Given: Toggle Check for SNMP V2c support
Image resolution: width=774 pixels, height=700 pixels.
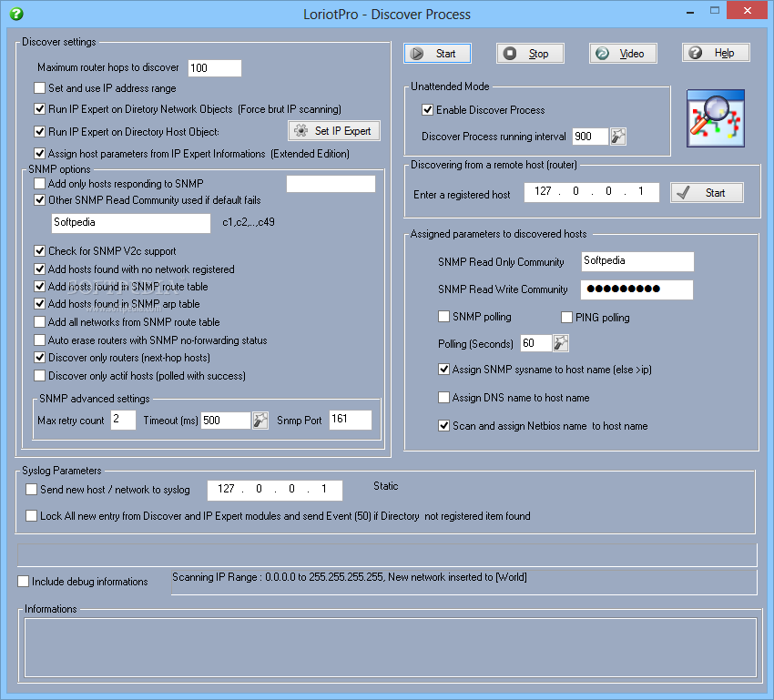Looking at the screenshot, I should (39, 250).
